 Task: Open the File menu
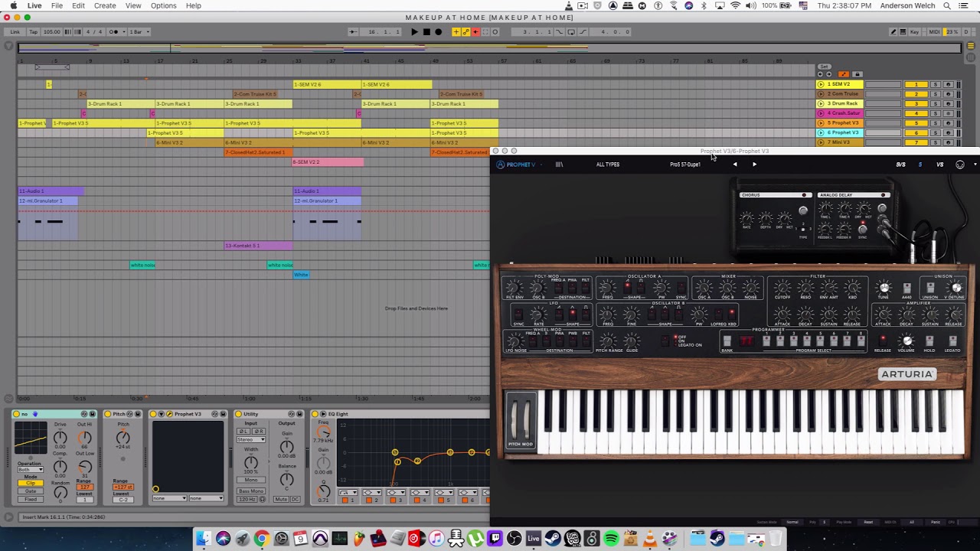[57, 5]
